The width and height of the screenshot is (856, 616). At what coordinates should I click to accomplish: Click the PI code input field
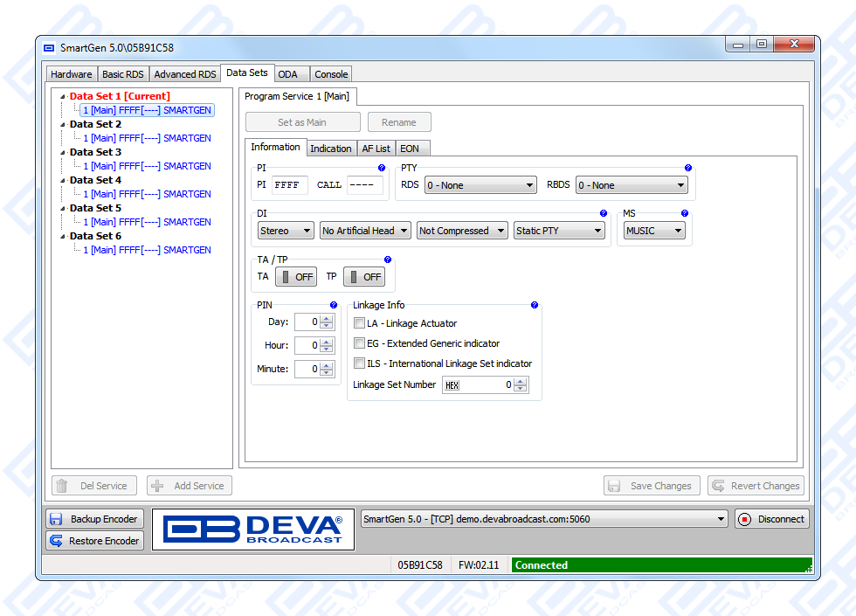coord(289,185)
